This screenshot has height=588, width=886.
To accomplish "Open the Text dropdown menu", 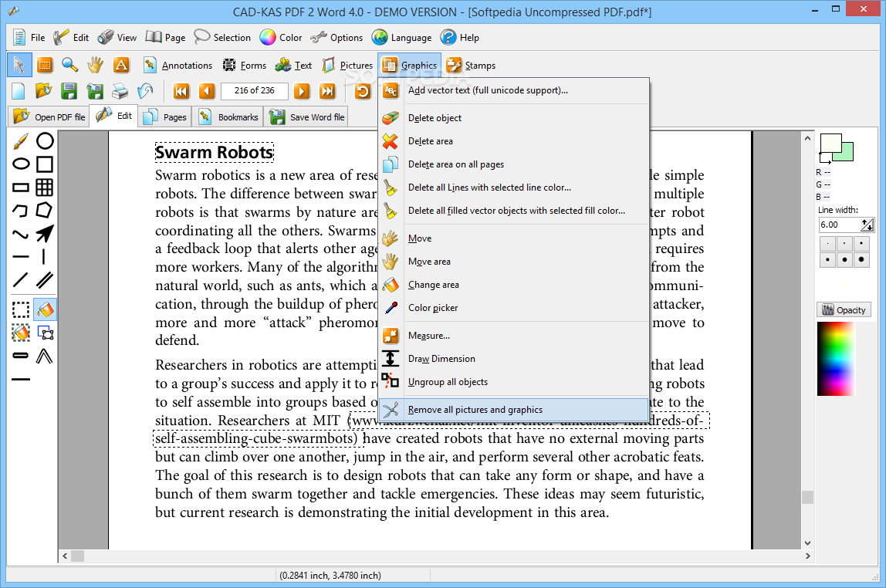I will 293,66.
